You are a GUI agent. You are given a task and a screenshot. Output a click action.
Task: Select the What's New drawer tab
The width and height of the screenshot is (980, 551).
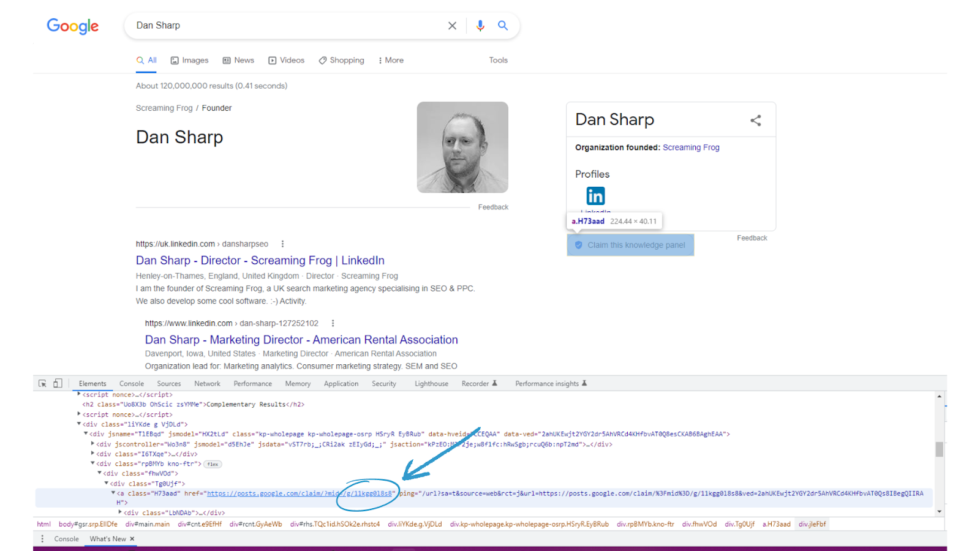click(x=108, y=539)
